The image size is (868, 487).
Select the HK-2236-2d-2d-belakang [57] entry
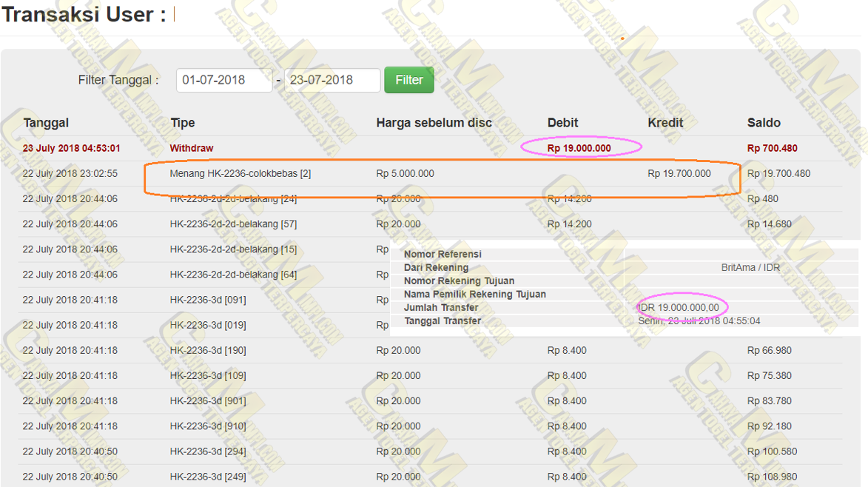coord(233,224)
